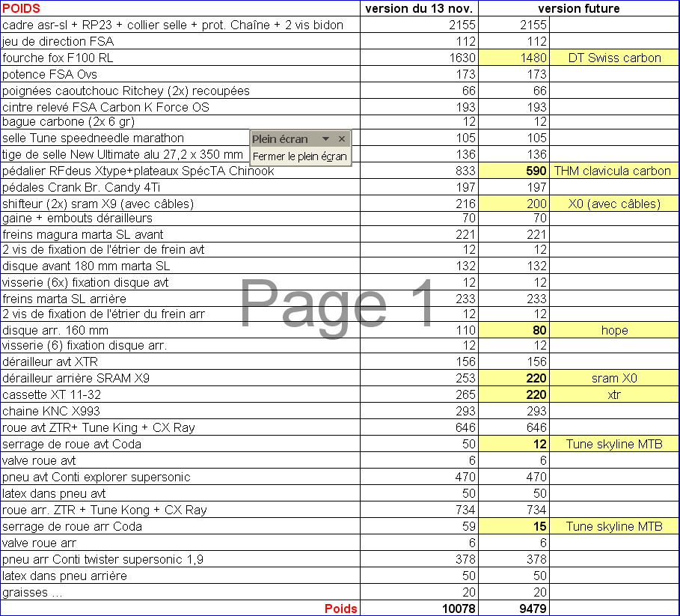Screen dimensions: 680x616
Task: Close the Plein écran floating toolbar
Action: [342, 138]
